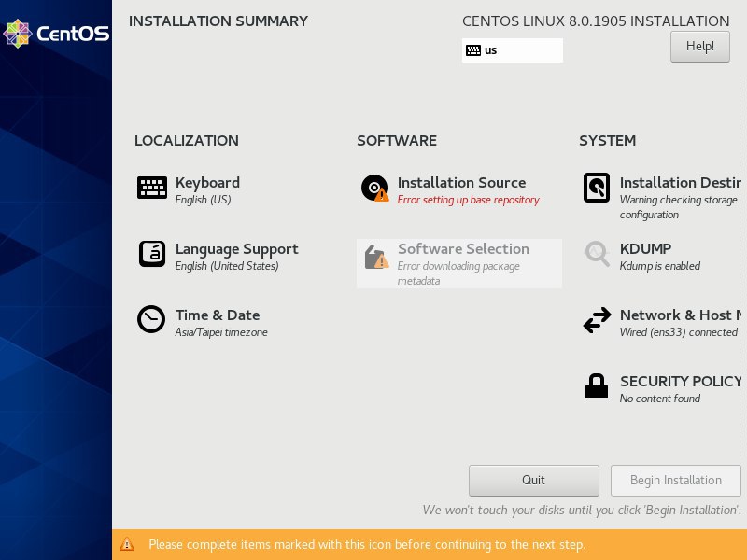
Task: Click the Help! button
Action: [x=699, y=46]
